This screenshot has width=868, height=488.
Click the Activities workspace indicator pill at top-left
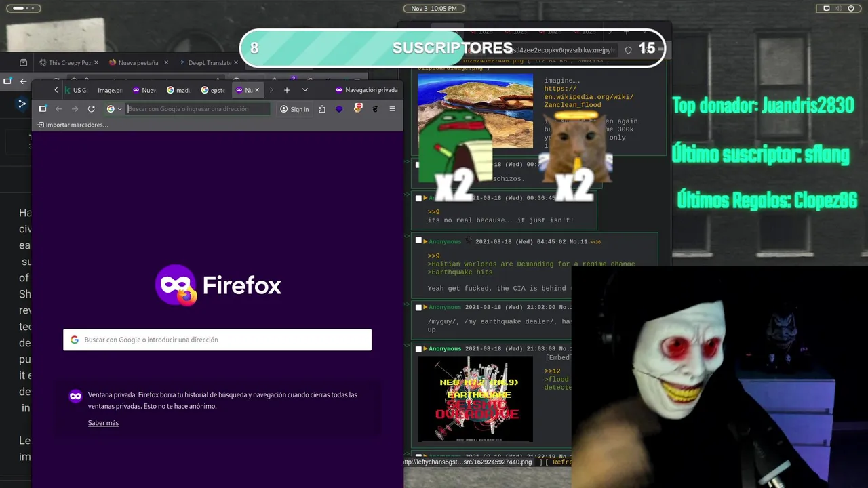(23, 8)
